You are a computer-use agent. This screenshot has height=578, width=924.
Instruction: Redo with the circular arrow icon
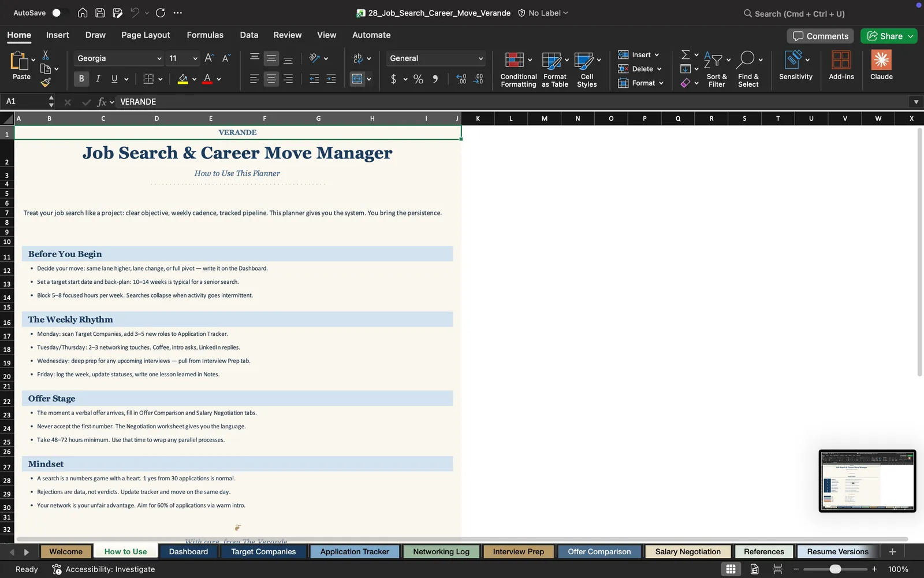(x=161, y=13)
